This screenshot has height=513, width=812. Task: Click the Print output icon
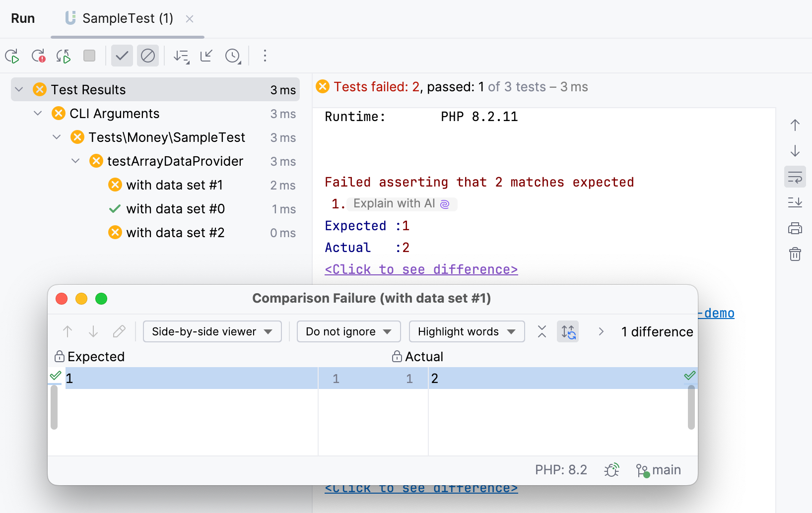[795, 228]
